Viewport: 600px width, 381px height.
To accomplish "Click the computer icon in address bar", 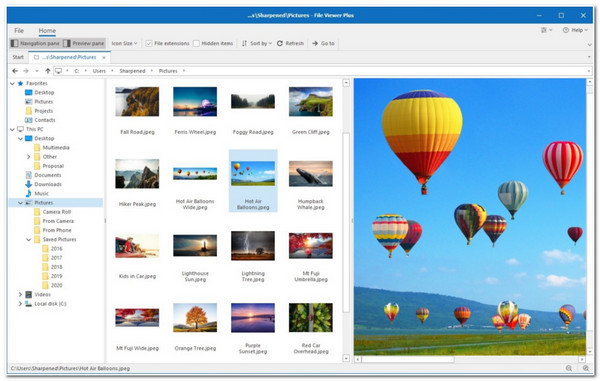I will pos(59,71).
